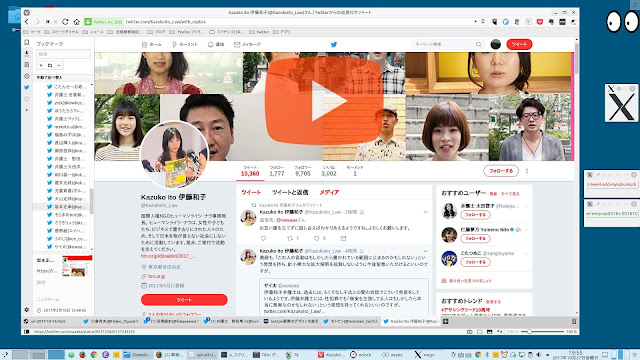640x360 pixels.
Task: Open the closed tabs trash icon in tab bar
Action: click(x=574, y=322)
